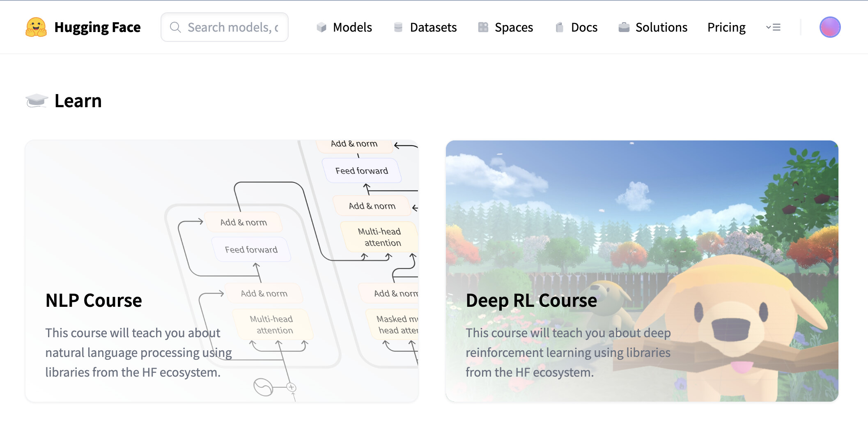
Task: Open the Models menu item
Action: 352,28
